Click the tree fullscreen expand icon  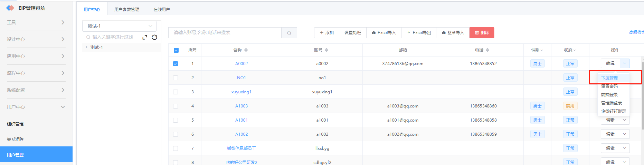point(145,37)
